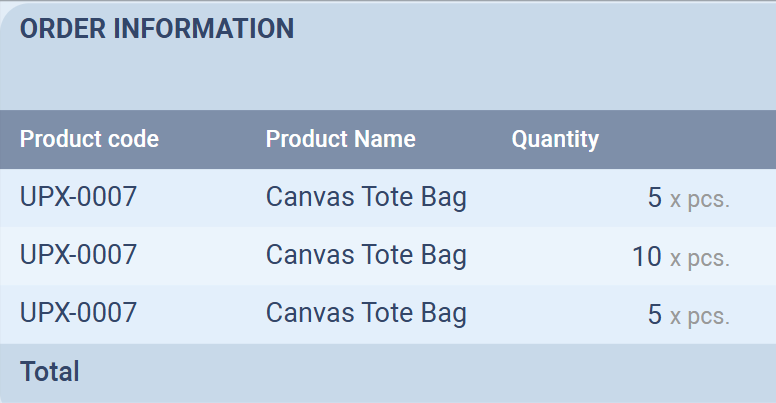This screenshot has height=403, width=776.
Task: Select Canvas Tote Bag in the middle row
Action: (x=366, y=256)
